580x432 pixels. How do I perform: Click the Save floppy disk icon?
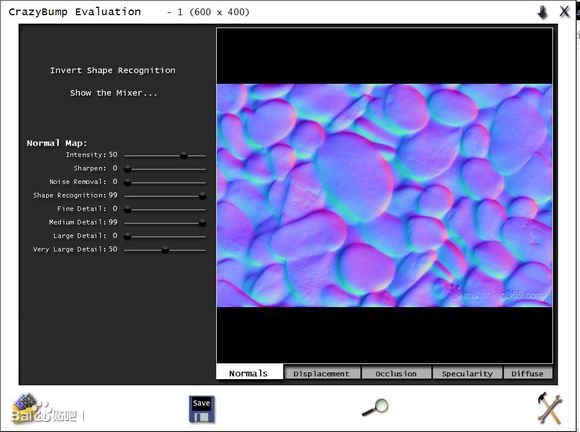[x=202, y=409]
